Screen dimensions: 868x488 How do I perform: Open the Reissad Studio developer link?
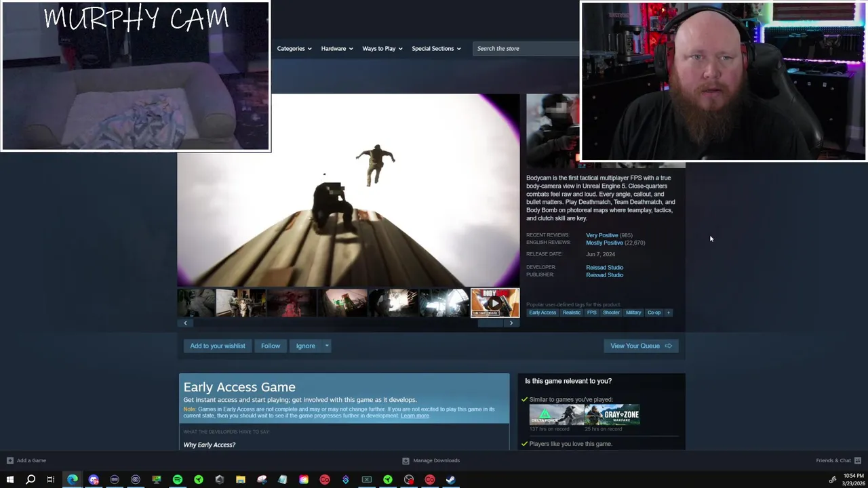click(604, 268)
